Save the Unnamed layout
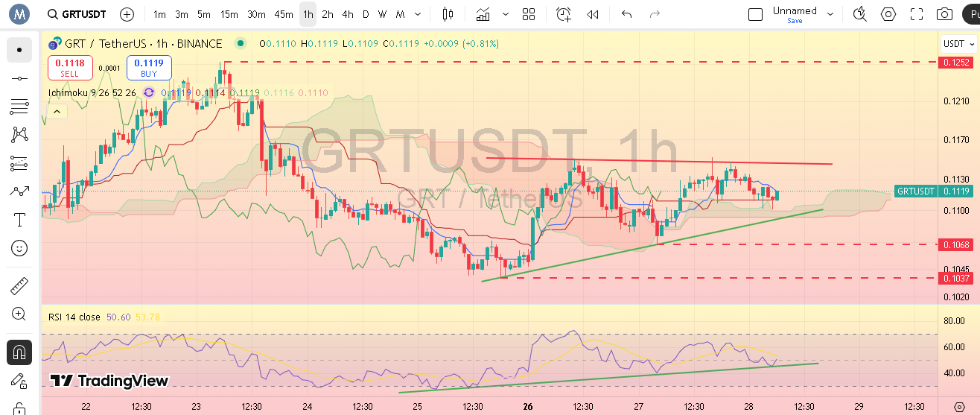980x415 pixels. [x=795, y=21]
